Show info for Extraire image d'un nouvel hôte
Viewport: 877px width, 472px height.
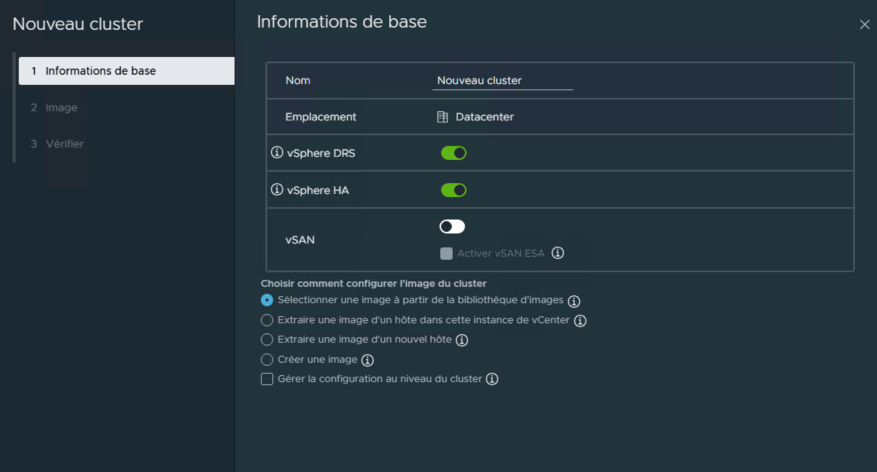pos(462,340)
